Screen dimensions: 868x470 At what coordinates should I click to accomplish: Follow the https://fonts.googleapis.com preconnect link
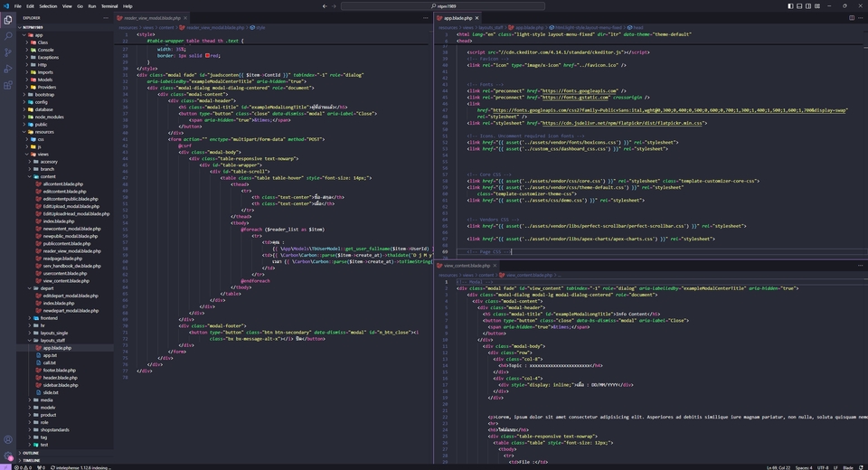pyautogui.click(x=579, y=90)
